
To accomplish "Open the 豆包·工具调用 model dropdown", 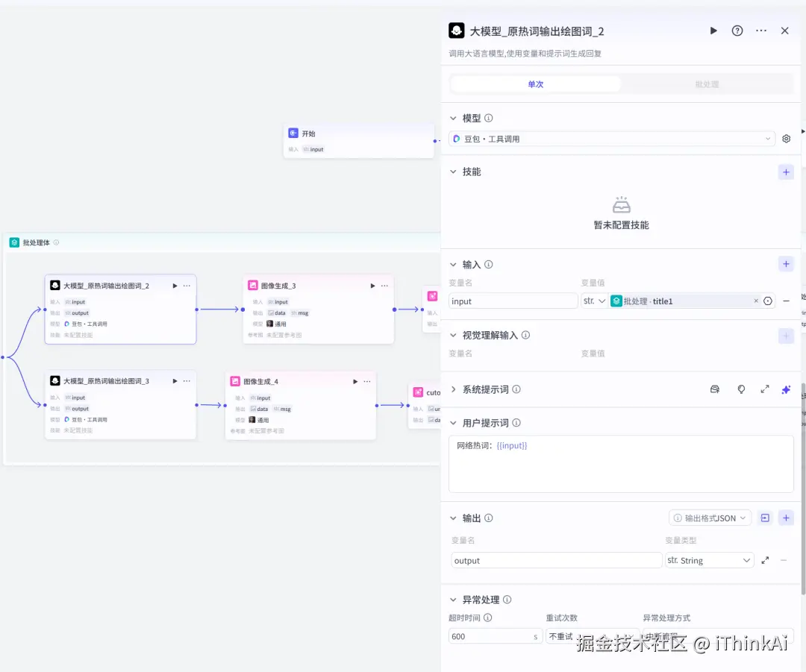I will pyautogui.click(x=612, y=139).
